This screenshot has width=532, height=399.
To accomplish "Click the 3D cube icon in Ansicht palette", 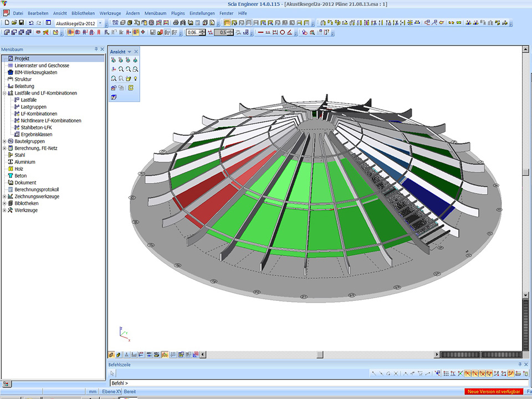I will click(114, 97).
